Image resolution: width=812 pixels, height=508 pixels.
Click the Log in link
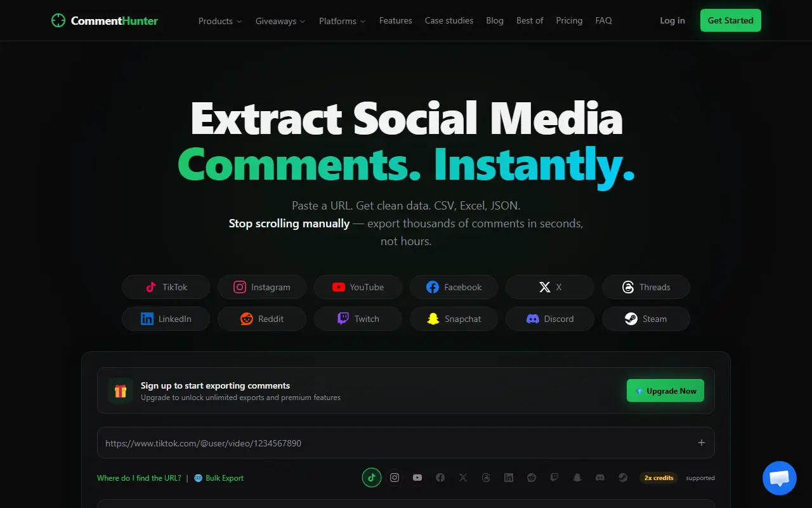pyautogui.click(x=672, y=20)
